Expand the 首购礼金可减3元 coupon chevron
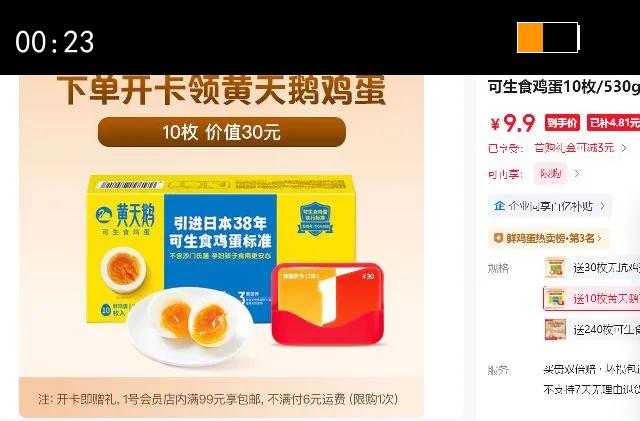 pyautogui.click(x=624, y=148)
